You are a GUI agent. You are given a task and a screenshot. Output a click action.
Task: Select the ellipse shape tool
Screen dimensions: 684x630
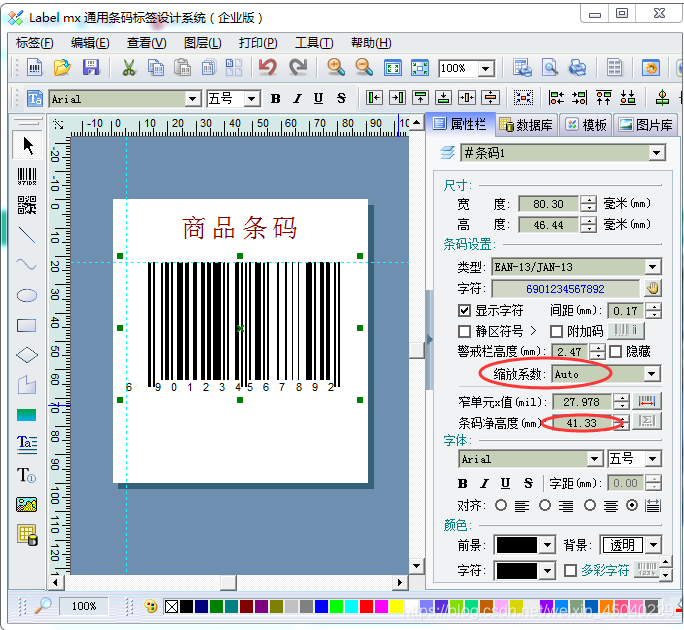(27, 295)
